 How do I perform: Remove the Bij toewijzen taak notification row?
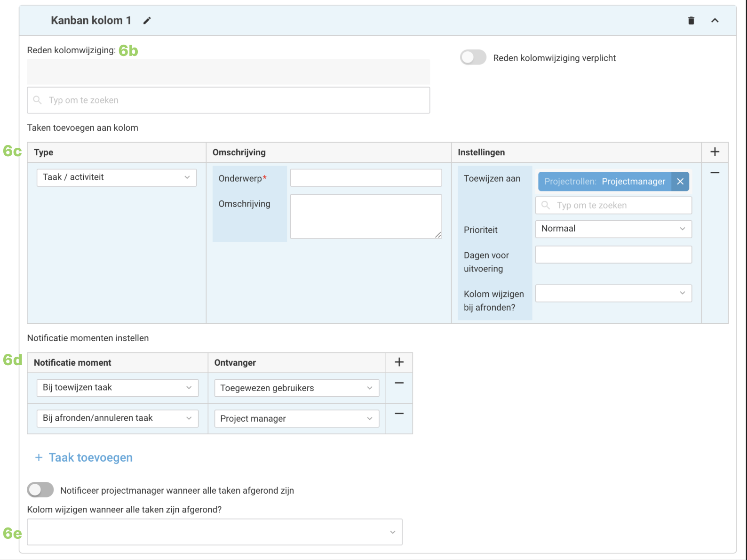click(399, 383)
